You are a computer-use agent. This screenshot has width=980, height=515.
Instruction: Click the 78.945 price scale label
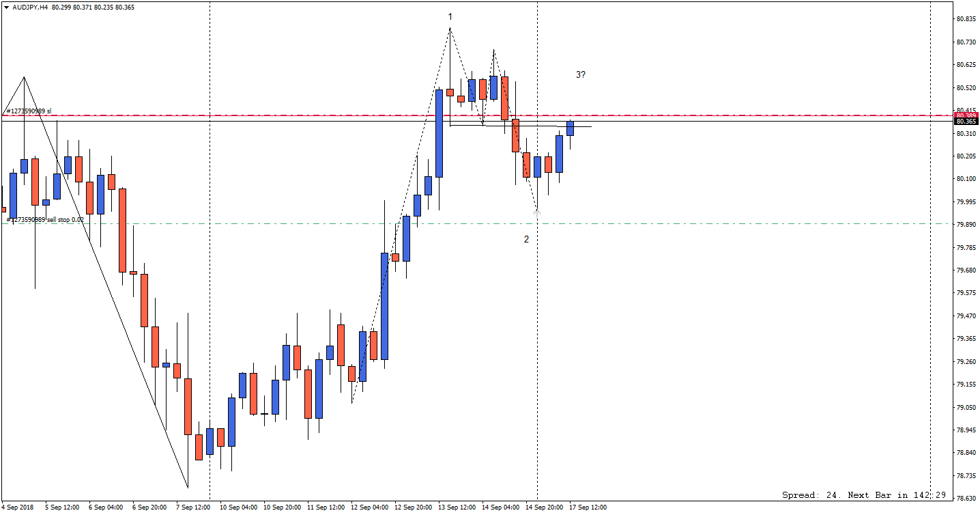965,430
